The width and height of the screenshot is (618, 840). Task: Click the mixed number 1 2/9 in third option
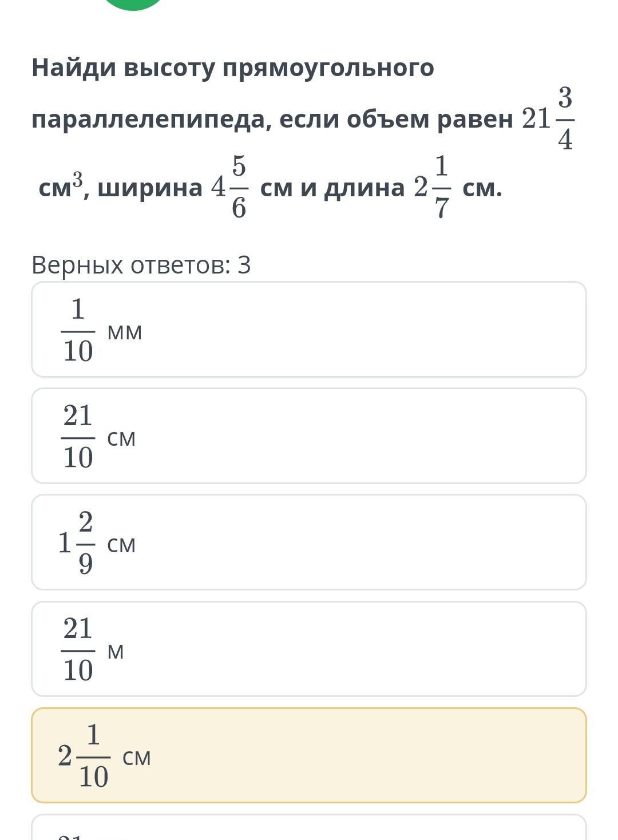tap(77, 542)
